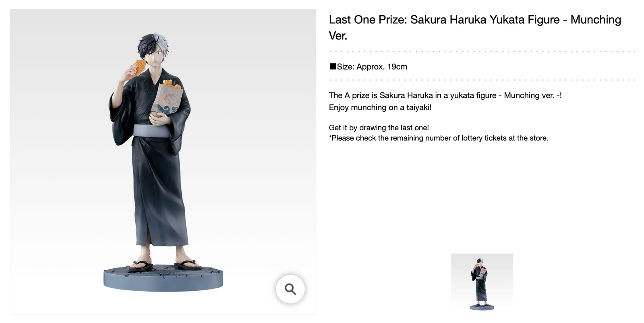Click the black square bullet before Size
This screenshot has height=323, width=644.
(x=333, y=66)
